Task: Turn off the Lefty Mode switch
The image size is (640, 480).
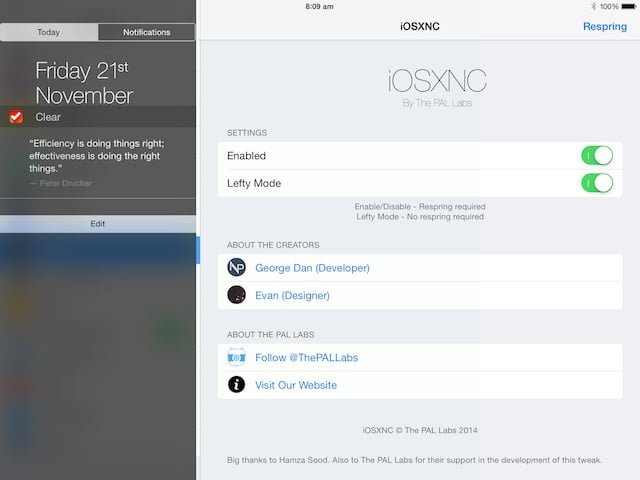Action: 597,183
